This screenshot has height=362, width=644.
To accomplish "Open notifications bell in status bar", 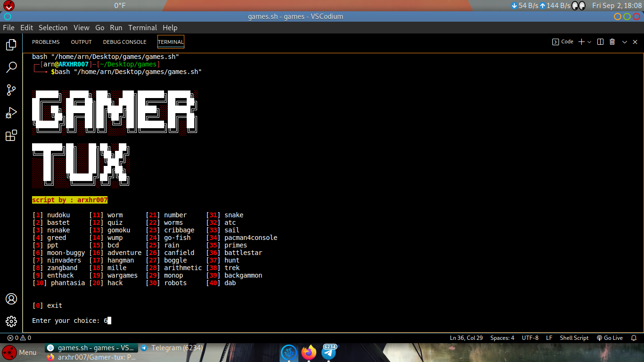I will point(634,338).
